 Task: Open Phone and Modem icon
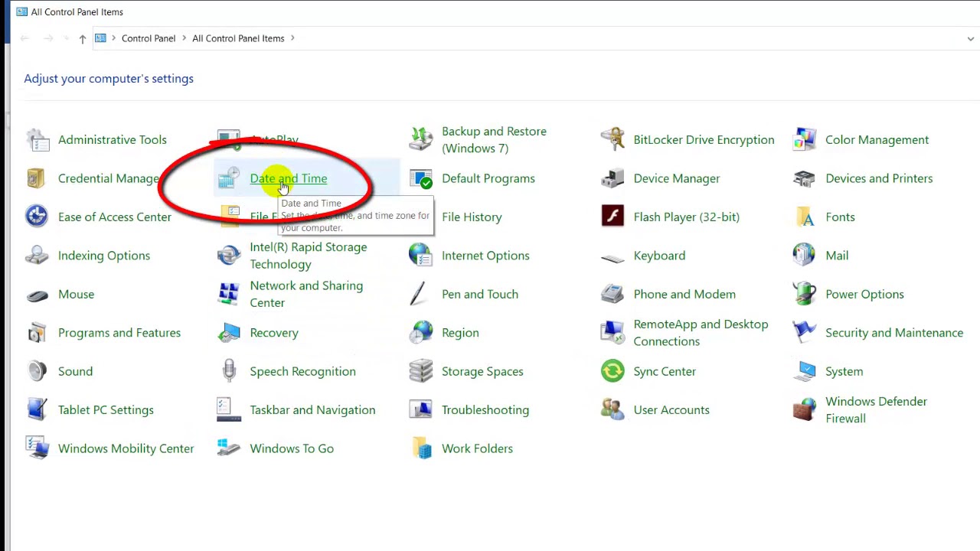pos(612,294)
